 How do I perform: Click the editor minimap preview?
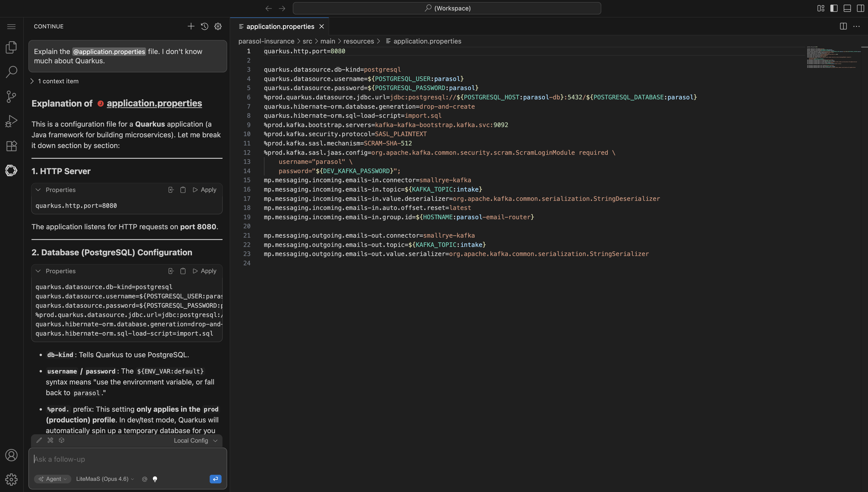tap(832, 57)
